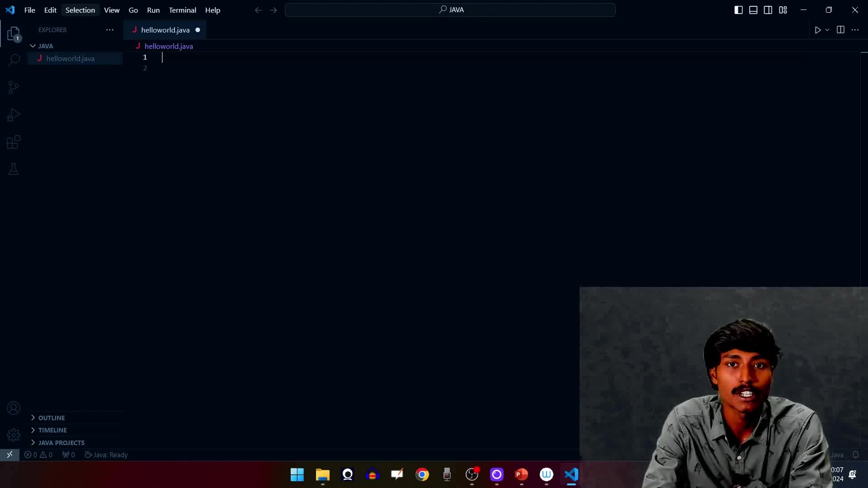Expand the OUTLINE section

click(52, 418)
